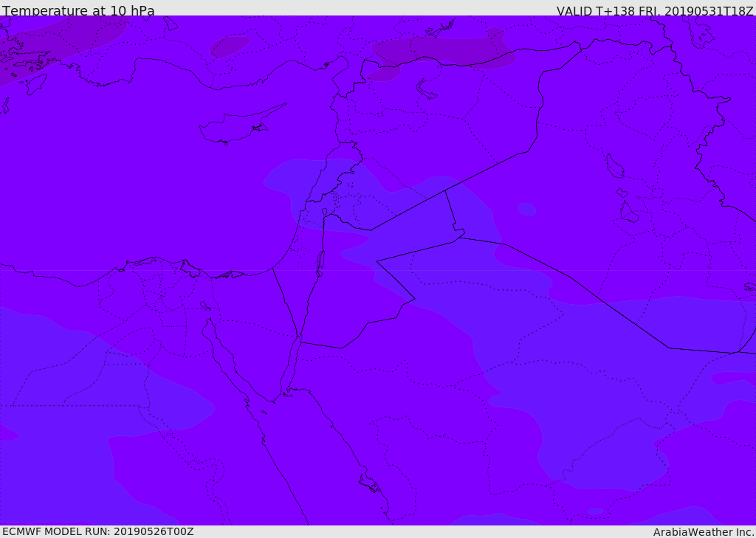Click the 'VALID T+138 FRI. 20190531T18Z' label
The height and width of the screenshot is (538, 756).
655,10
